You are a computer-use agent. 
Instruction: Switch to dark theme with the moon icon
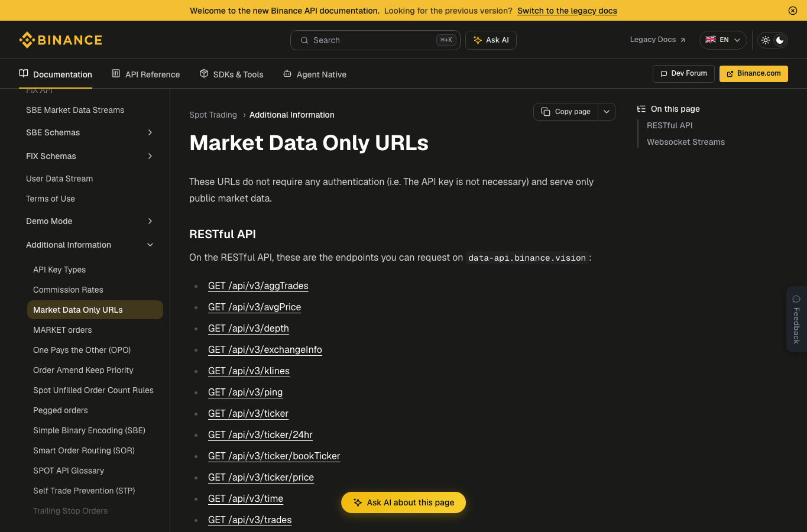[780, 40]
